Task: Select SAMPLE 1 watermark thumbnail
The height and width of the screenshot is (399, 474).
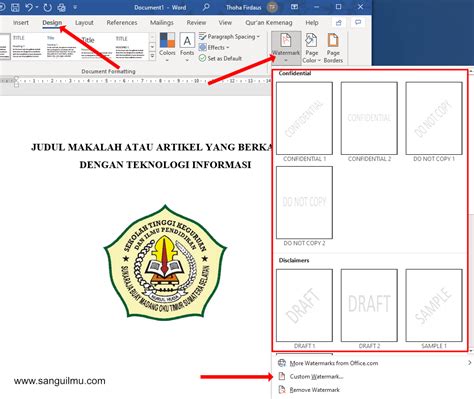Action: tap(434, 305)
